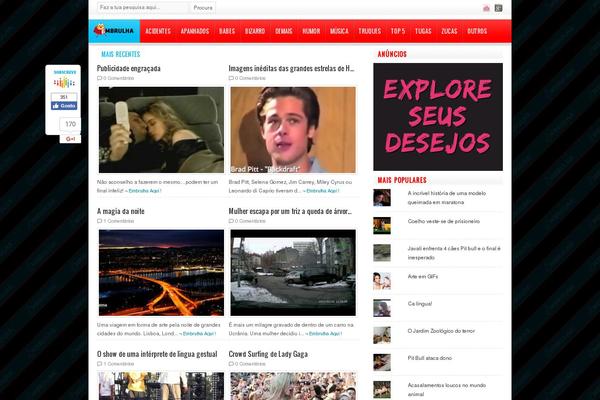
Task: Click 0 Comentários under Imagens inéditas post
Action: (250, 78)
